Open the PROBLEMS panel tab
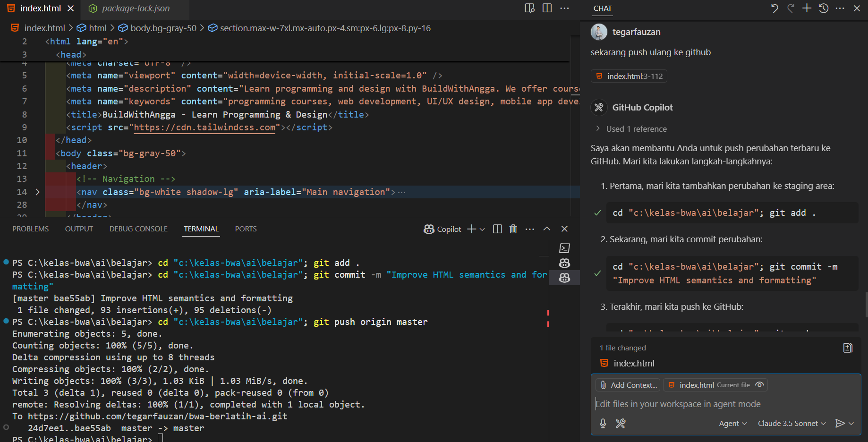This screenshot has height=442, width=868. pos(30,229)
